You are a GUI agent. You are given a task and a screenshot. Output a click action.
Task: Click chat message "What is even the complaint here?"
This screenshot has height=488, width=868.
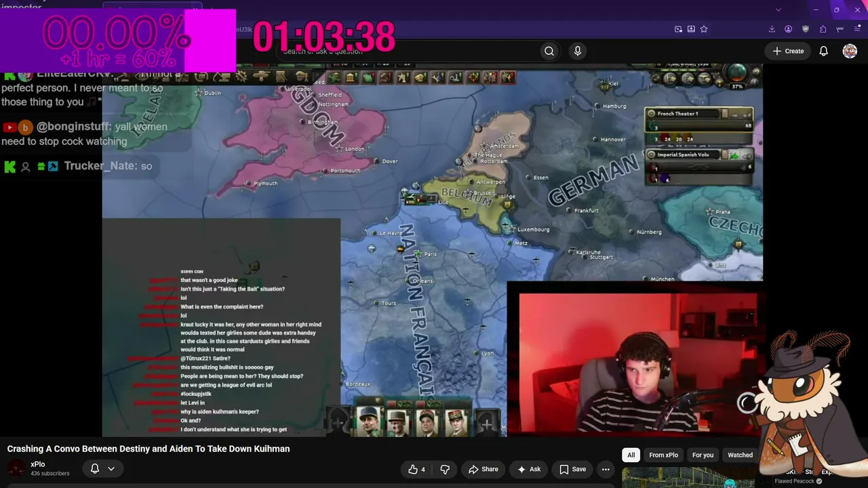click(x=222, y=306)
